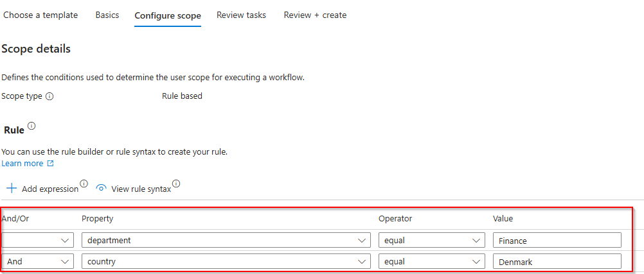This screenshot has width=644, height=274.
Task: Click the info icon after Add expression
Action: 84,185
